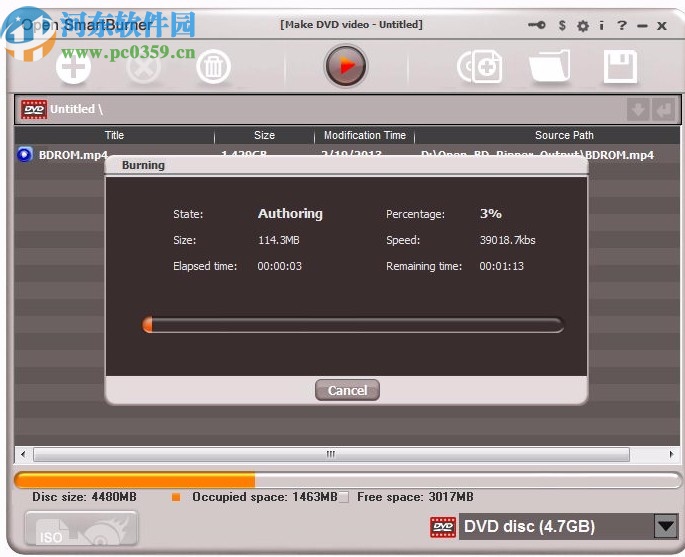Click the elapsed time 00:00:03
685x557 pixels.
point(280,266)
